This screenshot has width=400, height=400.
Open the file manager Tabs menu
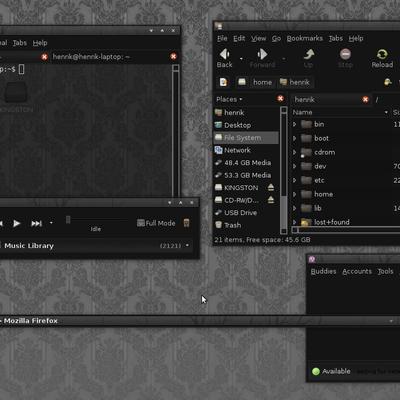(335, 38)
